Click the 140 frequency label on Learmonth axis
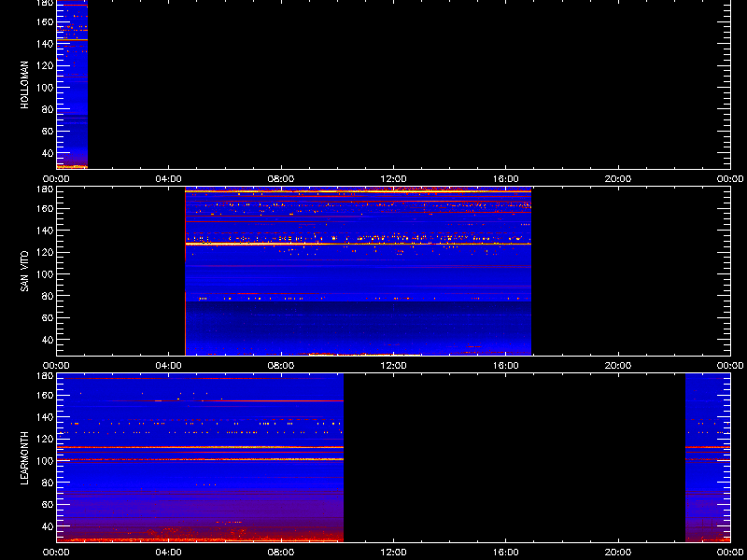The height and width of the screenshot is (560, 747). coord(45,417)
